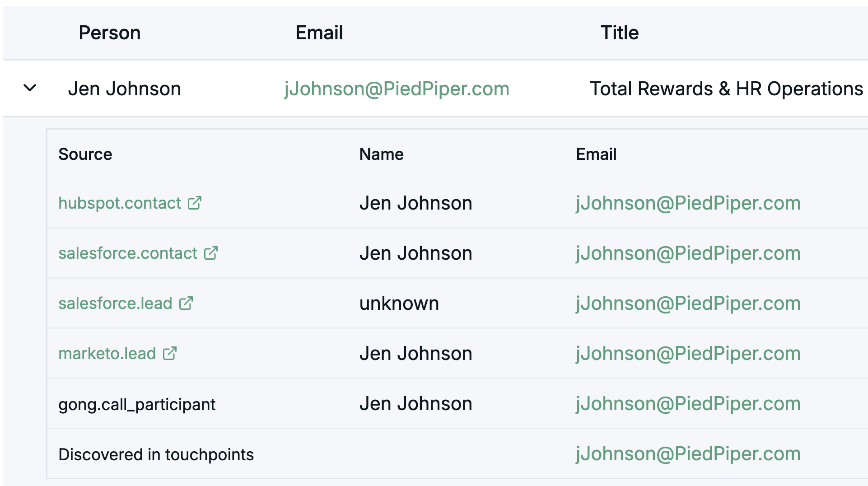Follow the salesforce.lead source link
Screen dimensions: 868x486
click(115, 304)
